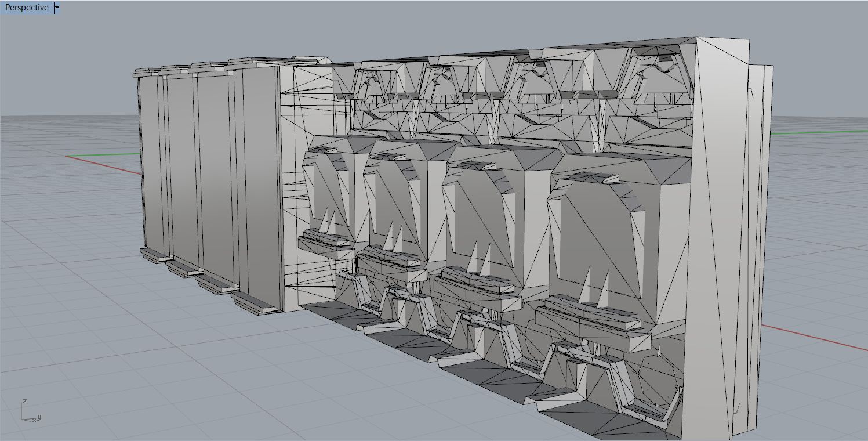Click the Y axis label on the gizmo
This screenshot has width=868, height=441.
39,416
